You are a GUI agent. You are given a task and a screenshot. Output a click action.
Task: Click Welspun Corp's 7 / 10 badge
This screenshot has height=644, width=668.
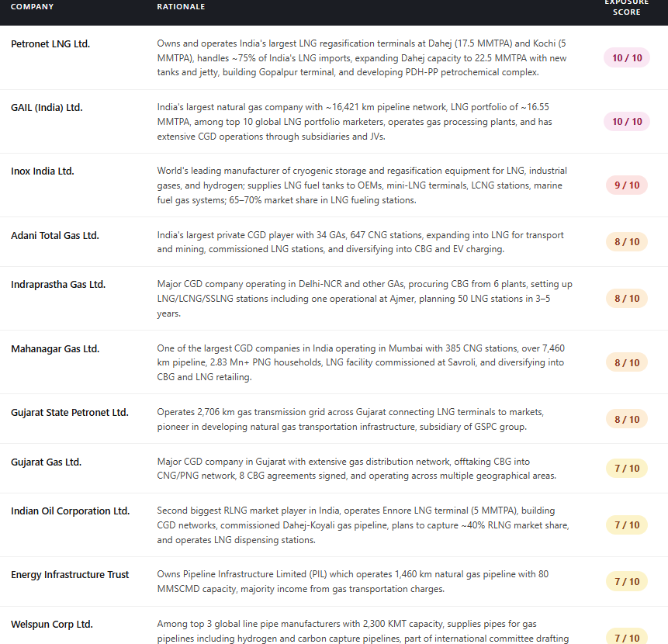[627, 637]
